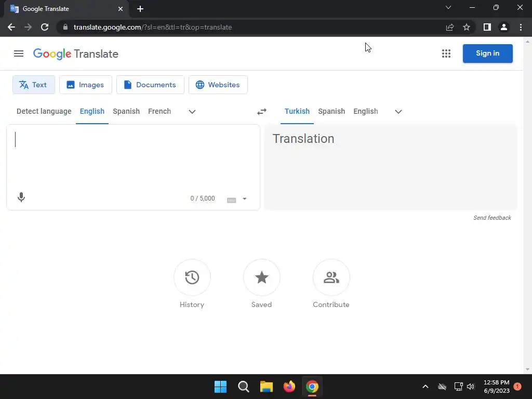Go forward in the browser
This screenshot has width=532, height=399.
click(x=28, y=27)
